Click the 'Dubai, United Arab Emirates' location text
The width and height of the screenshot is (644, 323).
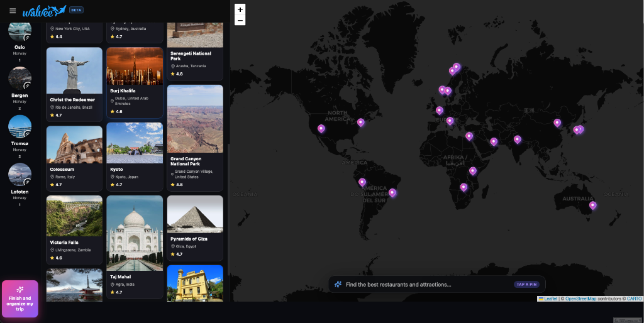pos(131,101)
